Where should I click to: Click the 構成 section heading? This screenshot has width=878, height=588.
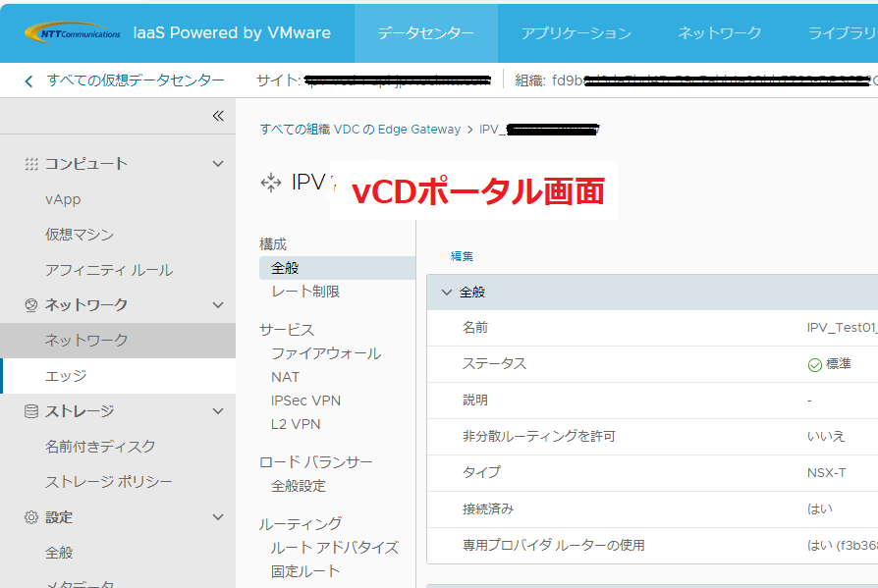[x=273, y=244]
